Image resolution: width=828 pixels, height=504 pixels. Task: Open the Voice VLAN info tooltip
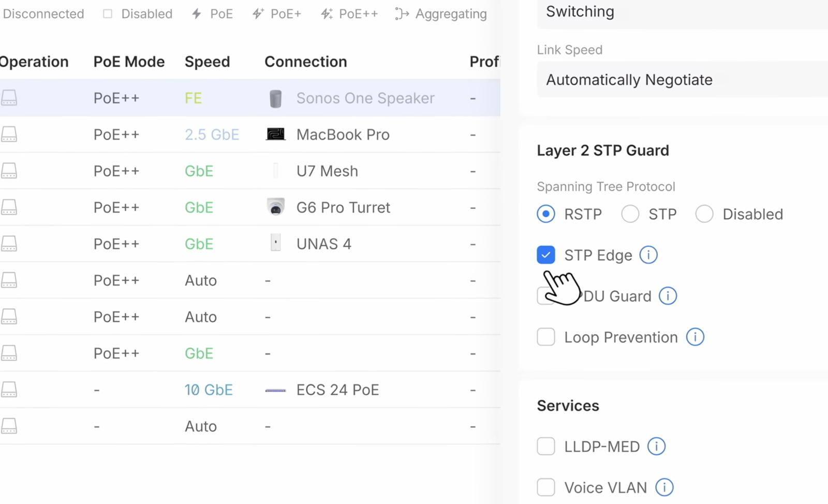(664, 487)
